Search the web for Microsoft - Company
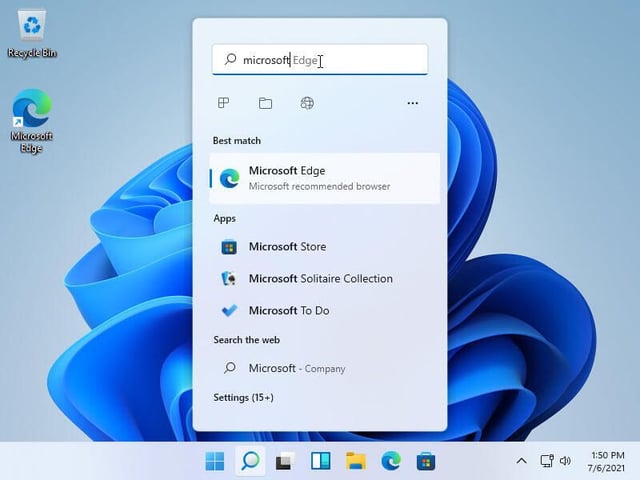 coord(324,368)
